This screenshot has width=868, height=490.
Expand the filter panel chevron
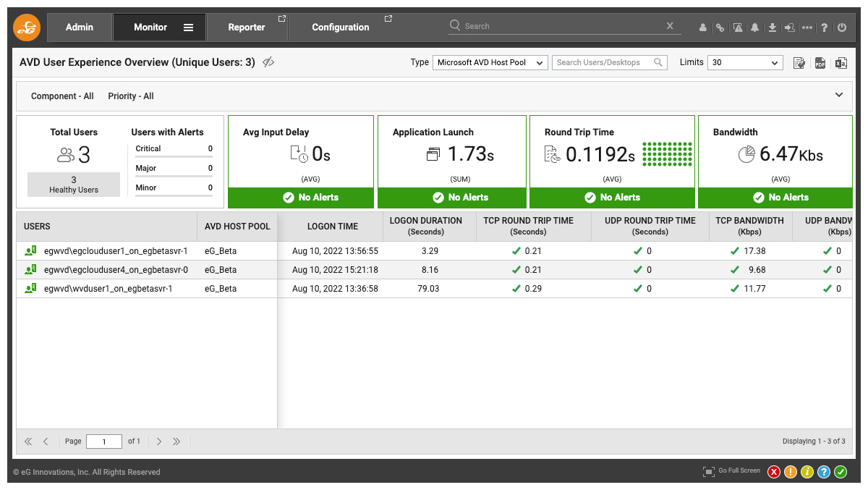(839, 96)
